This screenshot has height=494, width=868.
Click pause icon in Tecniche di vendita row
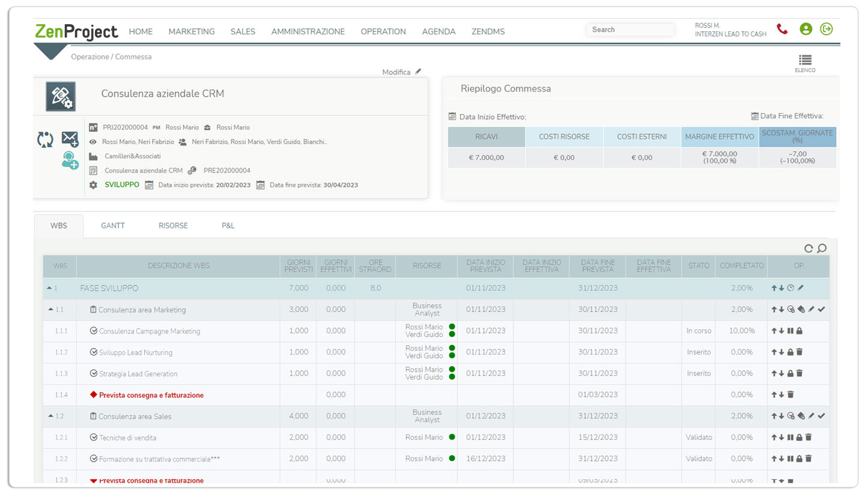(791, 438)
